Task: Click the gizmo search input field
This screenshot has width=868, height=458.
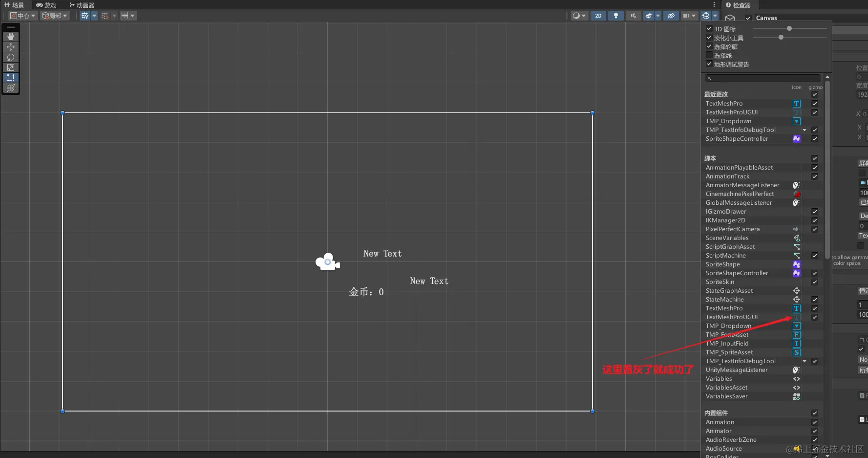Action: pyautogui.click(x=763, y=78)
